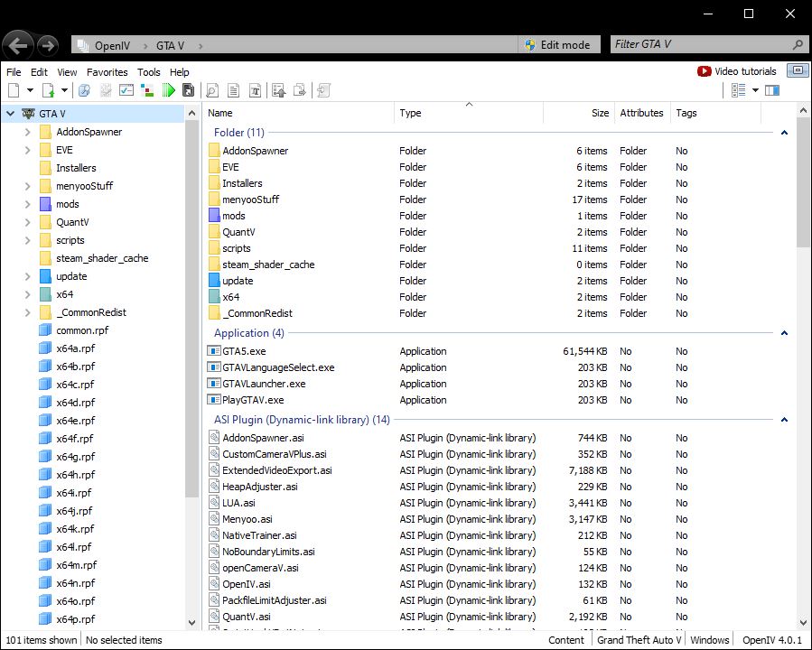
Task: Click the checklist window toolbar icon
Action: [126, 90]
